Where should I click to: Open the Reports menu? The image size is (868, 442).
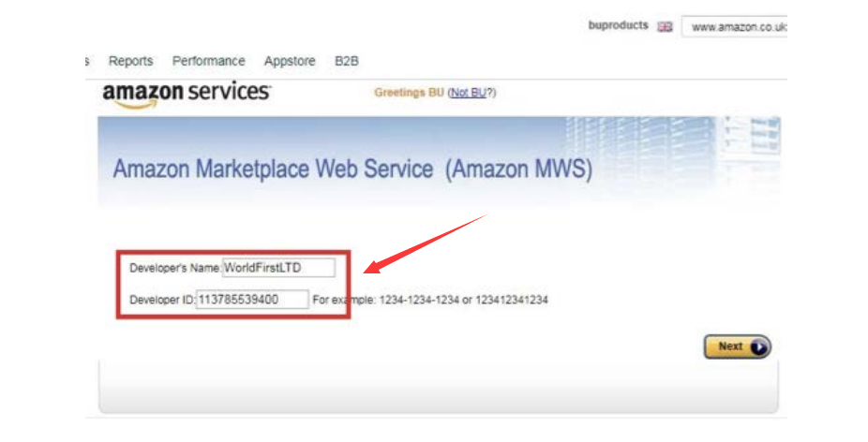click(x=130, y=61)
